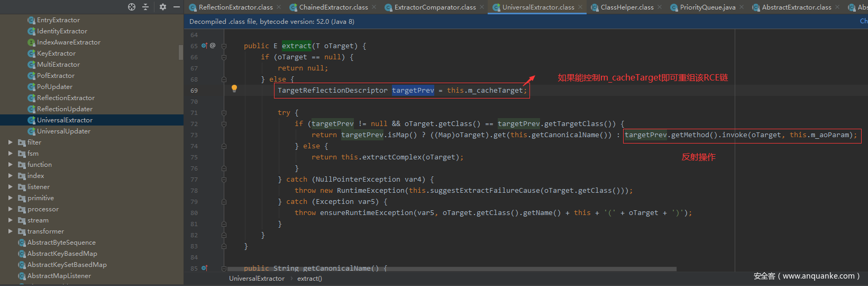Click the locate/select opened file crosshair icon
The image size is (868, 286).
pyautogui.click(x=132, y=7)
